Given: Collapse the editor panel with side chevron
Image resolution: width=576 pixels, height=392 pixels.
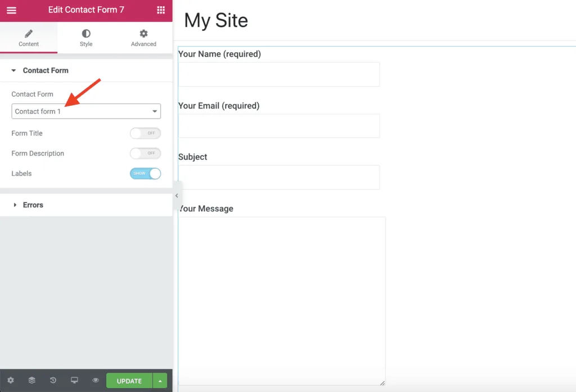Looking at the screenshot, I should pos(177,196).
